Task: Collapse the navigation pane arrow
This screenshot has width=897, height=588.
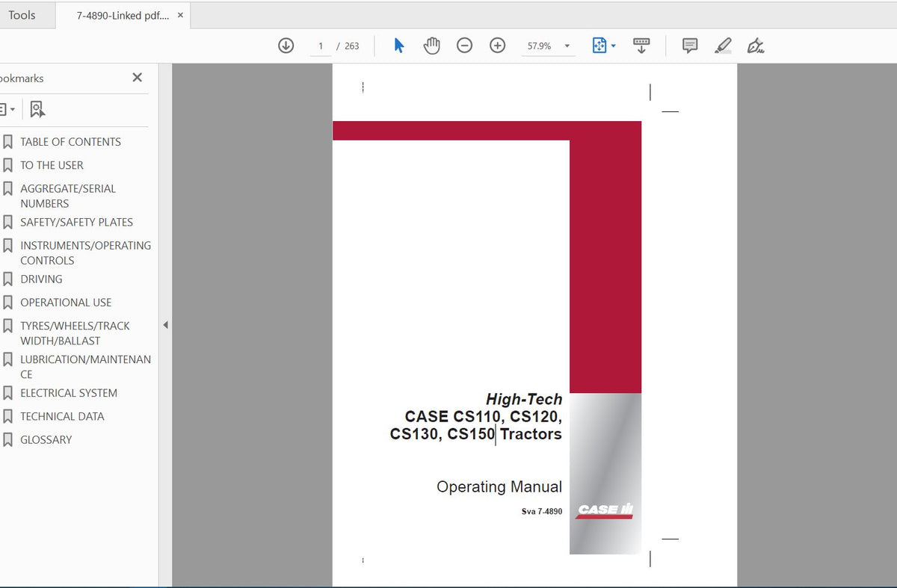Action: click(x=165, y=325)
